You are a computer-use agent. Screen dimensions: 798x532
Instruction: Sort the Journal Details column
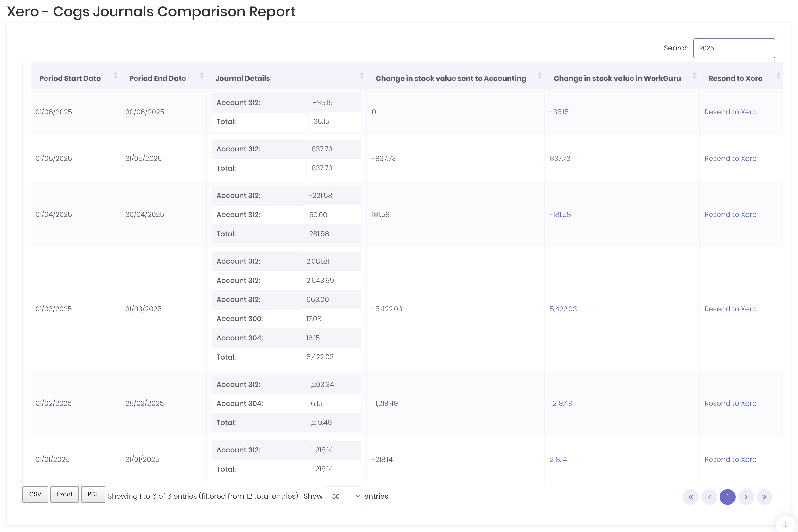362,76
